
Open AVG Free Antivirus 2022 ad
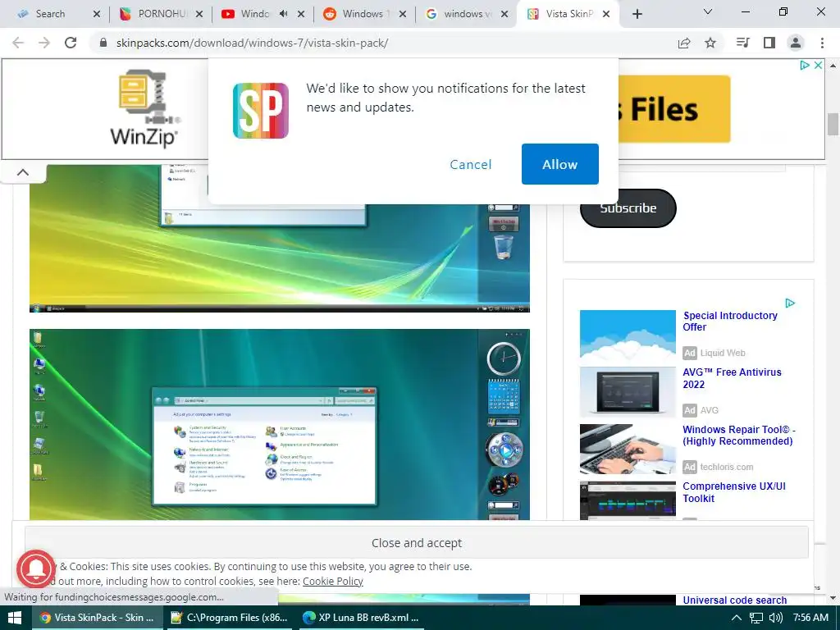732,378
